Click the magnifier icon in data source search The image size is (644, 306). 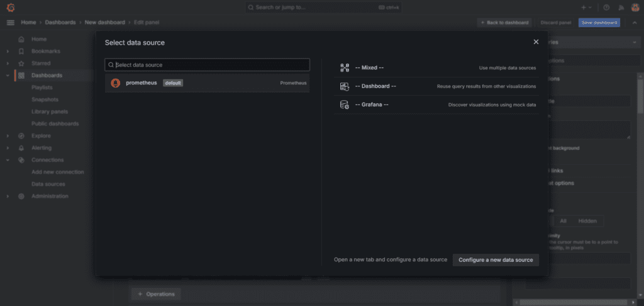[111, 65]
